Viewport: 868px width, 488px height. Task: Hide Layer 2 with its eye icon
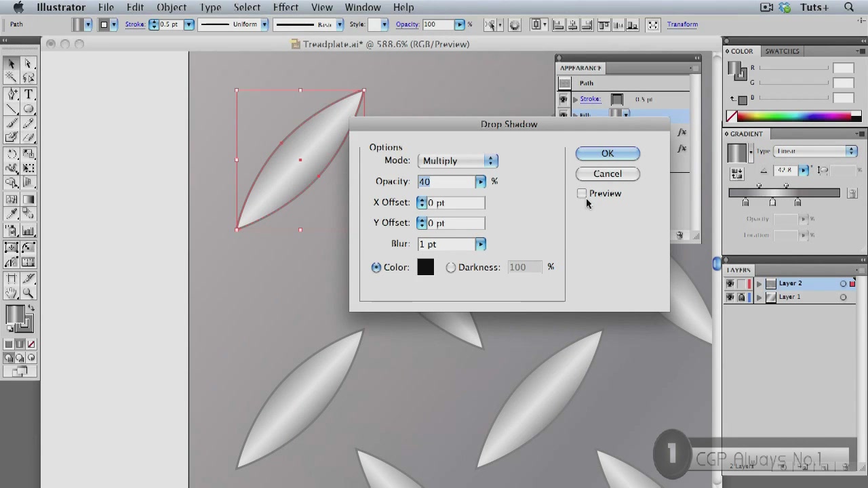730,284
